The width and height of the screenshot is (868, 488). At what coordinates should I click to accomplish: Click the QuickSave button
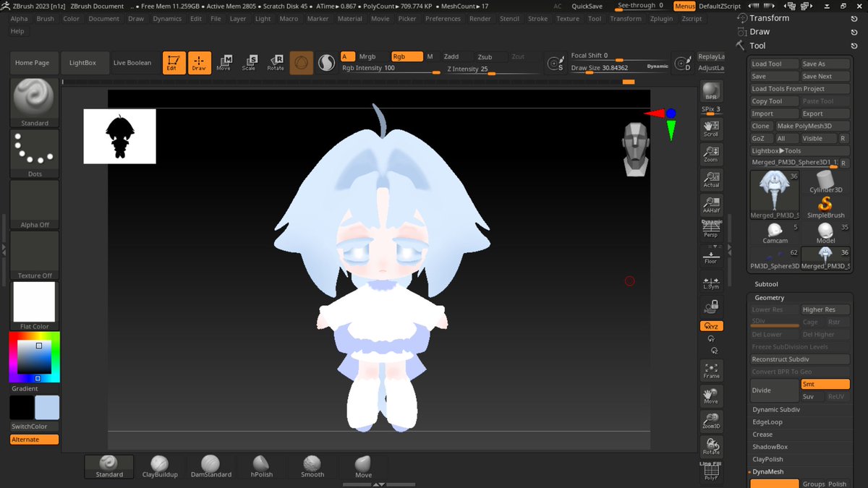pyautogui.click(x=587, y=6)
